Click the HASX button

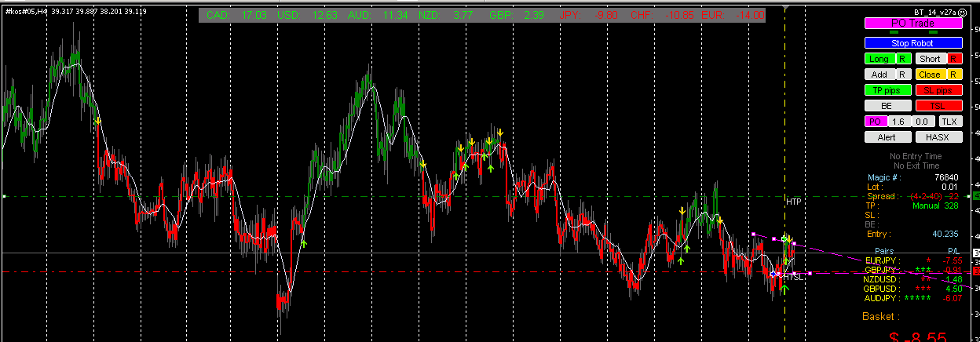click(x=938, y=137)
